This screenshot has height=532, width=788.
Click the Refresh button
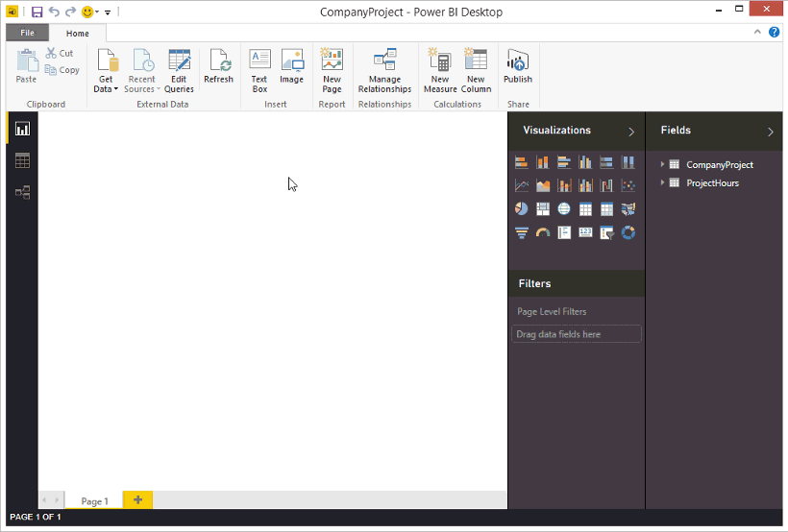pos(218,66)
